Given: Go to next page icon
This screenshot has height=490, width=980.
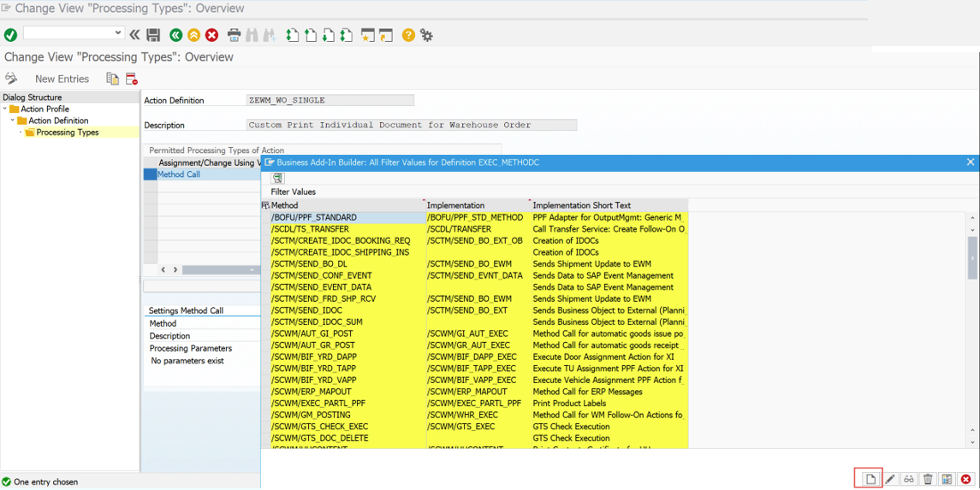Looking at the screenshot, I should pyautogui.click(x=329, y=35).
